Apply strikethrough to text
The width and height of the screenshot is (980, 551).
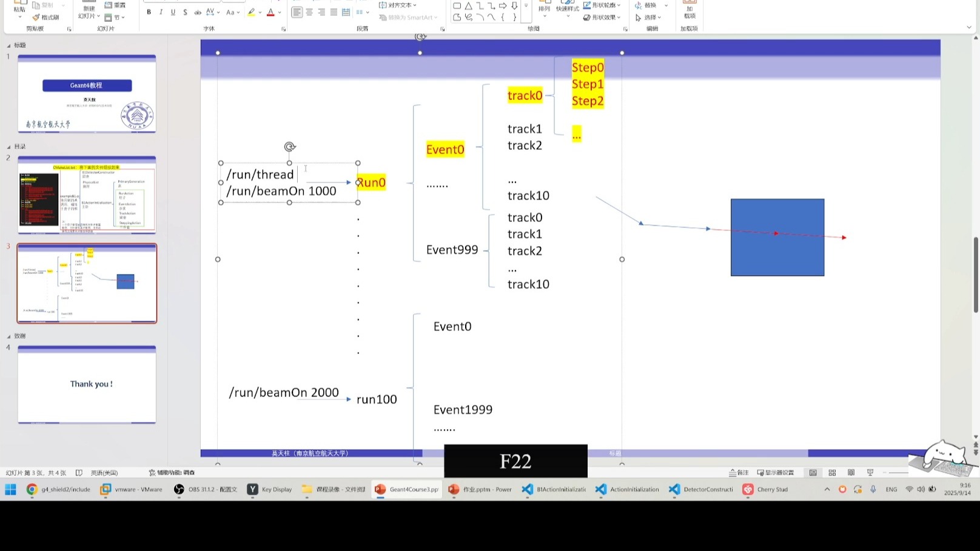coord(198,12)
